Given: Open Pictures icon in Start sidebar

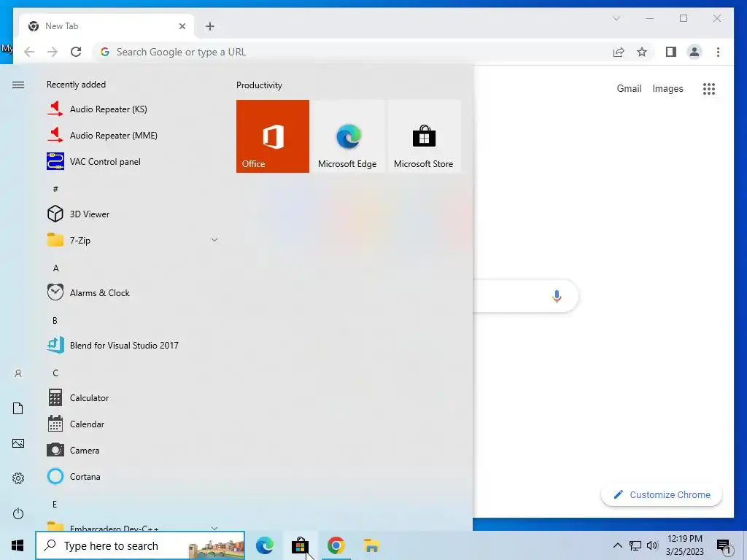Looking at the screenshot, I should [18, 443].
